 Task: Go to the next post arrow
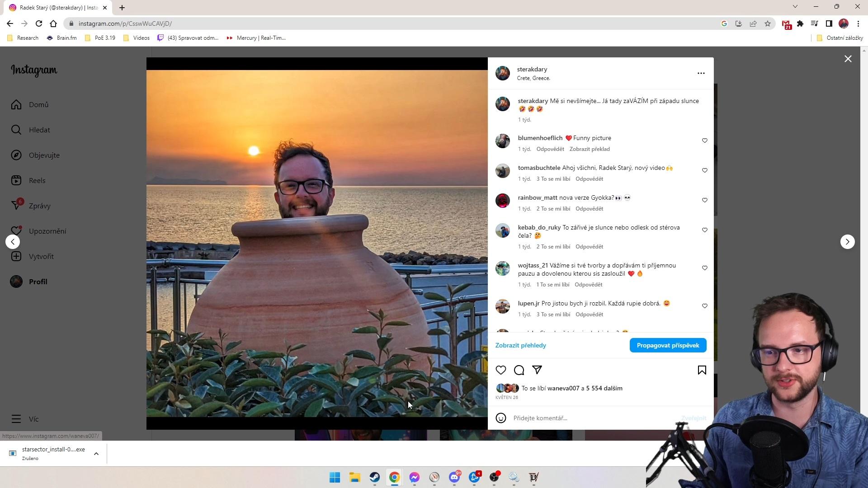(x=848, y=242)
